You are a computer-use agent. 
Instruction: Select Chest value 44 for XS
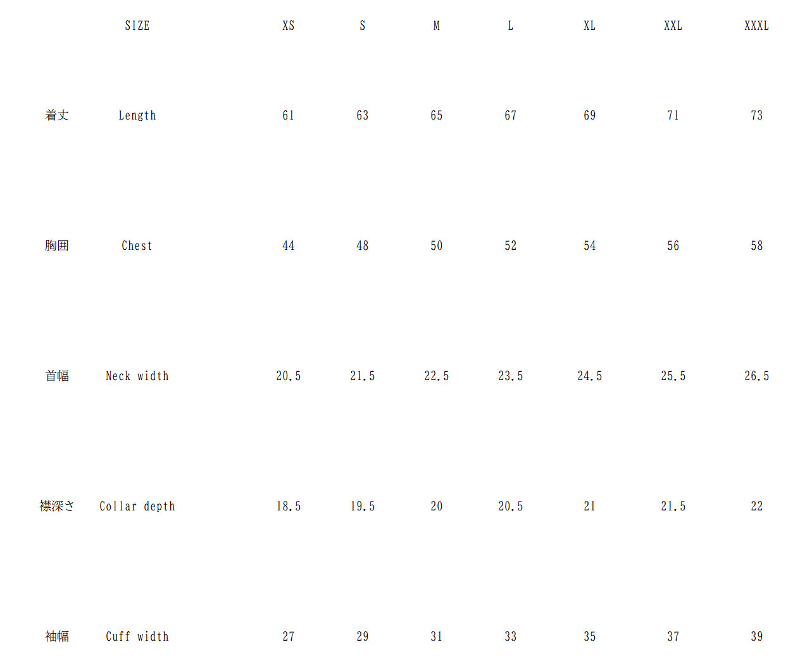(x=289, y=245)
